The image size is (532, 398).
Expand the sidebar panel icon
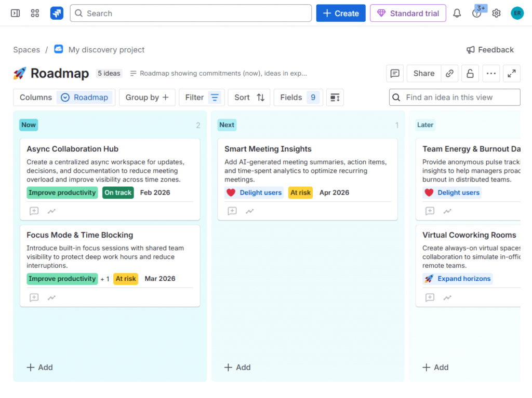coord(15,13)
